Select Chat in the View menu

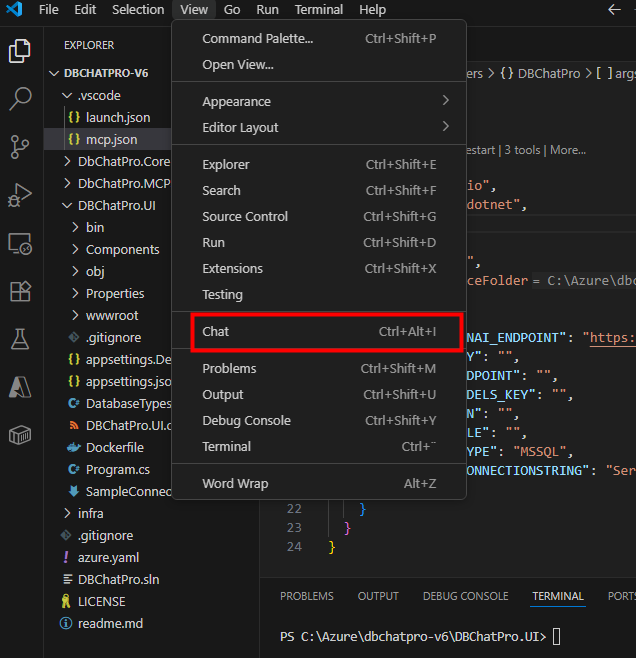[x=319, y=332]
